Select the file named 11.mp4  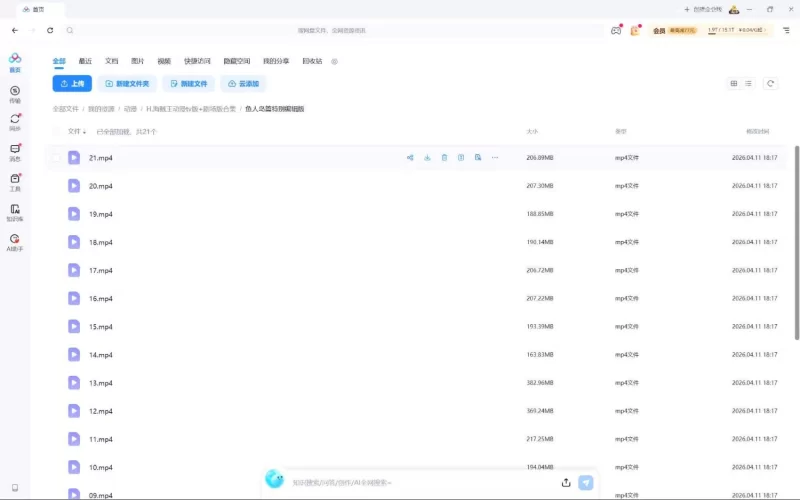coord(101,439)
